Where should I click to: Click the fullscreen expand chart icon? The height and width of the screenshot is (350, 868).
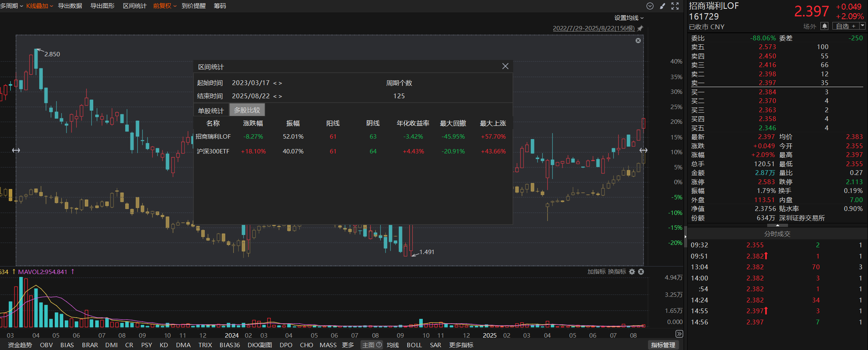(675, 6)
